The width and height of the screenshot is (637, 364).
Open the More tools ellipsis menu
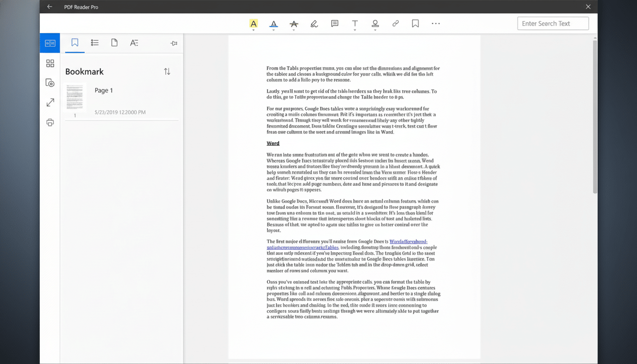point(436,23)
